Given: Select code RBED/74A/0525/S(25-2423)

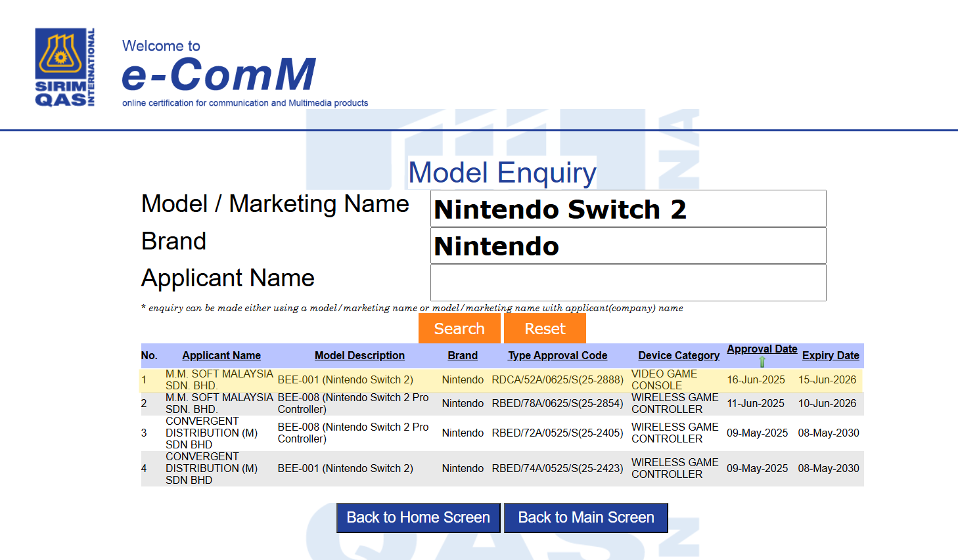Looking at the screenshot, I should click(557, 468).
